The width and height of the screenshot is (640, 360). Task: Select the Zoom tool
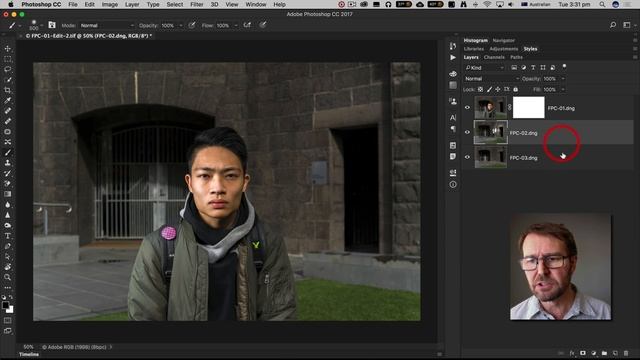coord(8,277)
